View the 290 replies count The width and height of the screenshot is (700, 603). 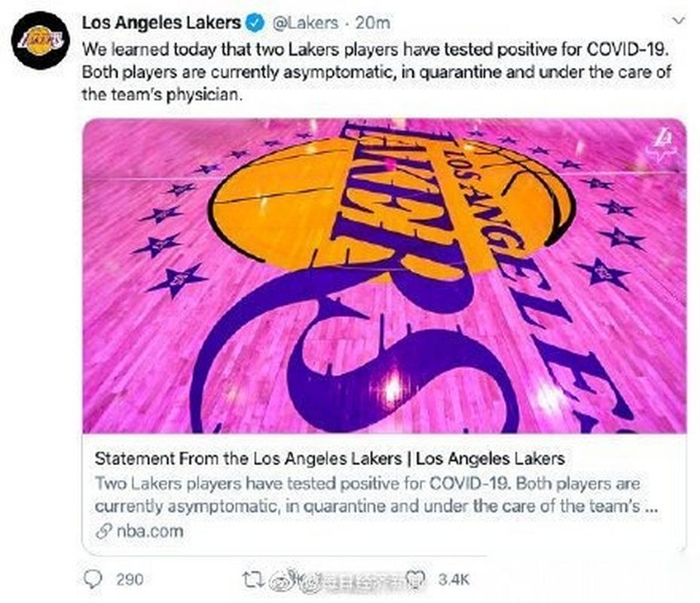pyautogui.click(x=129, y=579)
